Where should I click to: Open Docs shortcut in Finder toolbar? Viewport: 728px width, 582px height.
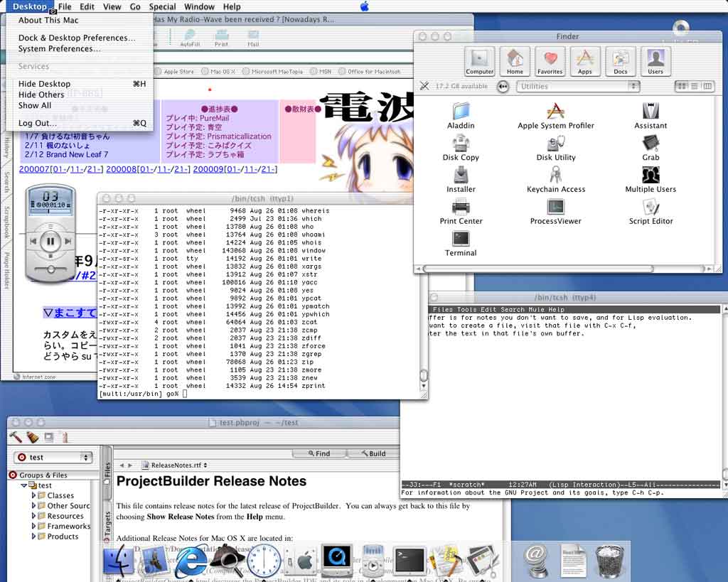[x=620, y=61]
